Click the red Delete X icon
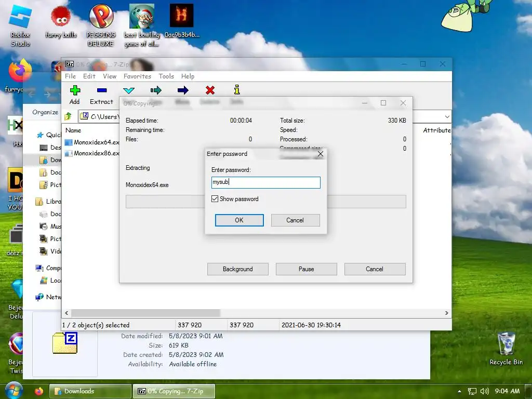The height and width of the screenshot is (399, 532). [210, 90]
